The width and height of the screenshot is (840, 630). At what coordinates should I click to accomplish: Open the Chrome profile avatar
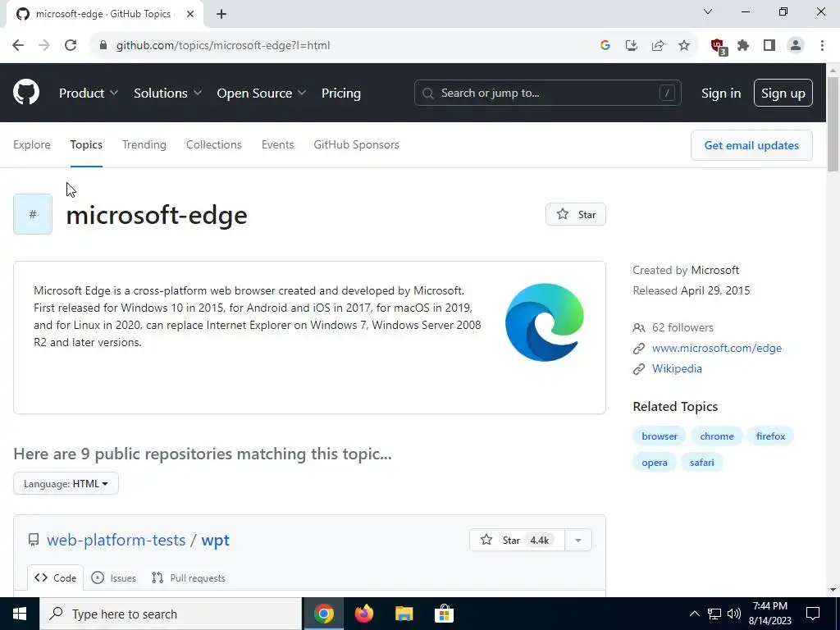(x=796, y=46)
